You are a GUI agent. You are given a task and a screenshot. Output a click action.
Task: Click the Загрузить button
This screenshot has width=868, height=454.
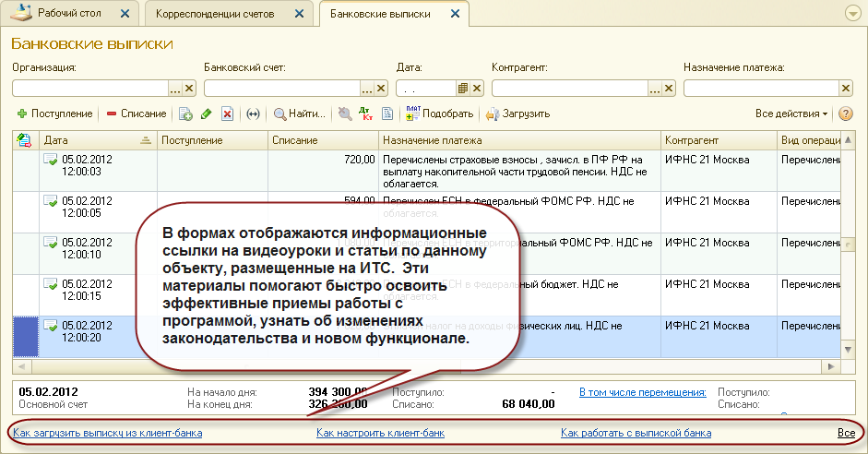coord(518,113)
